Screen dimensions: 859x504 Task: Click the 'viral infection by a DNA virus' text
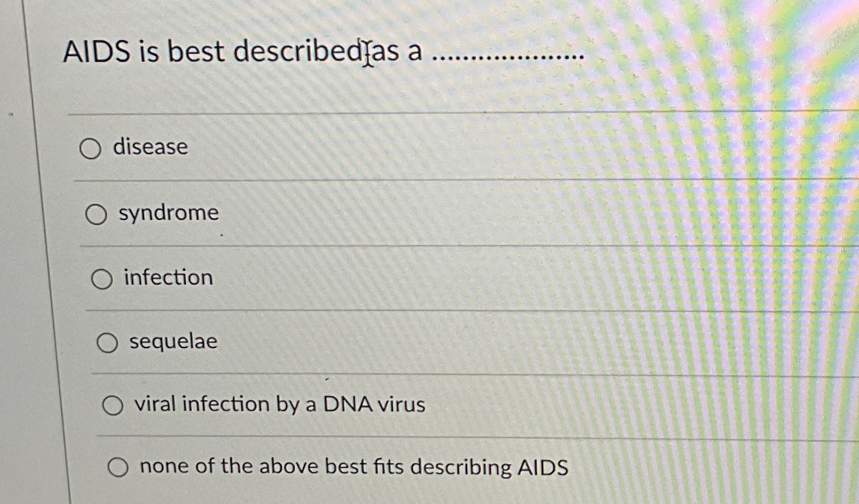pyautogui.click(x=279, y=404)
